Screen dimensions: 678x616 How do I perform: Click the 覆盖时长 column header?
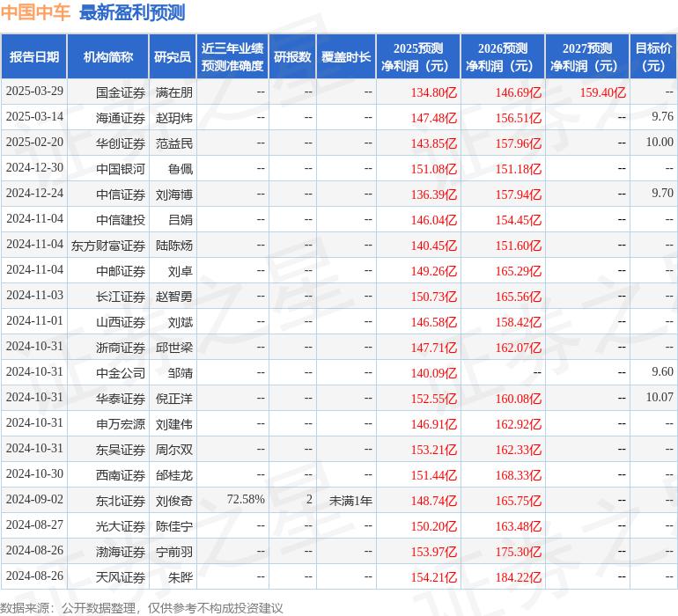346,56
